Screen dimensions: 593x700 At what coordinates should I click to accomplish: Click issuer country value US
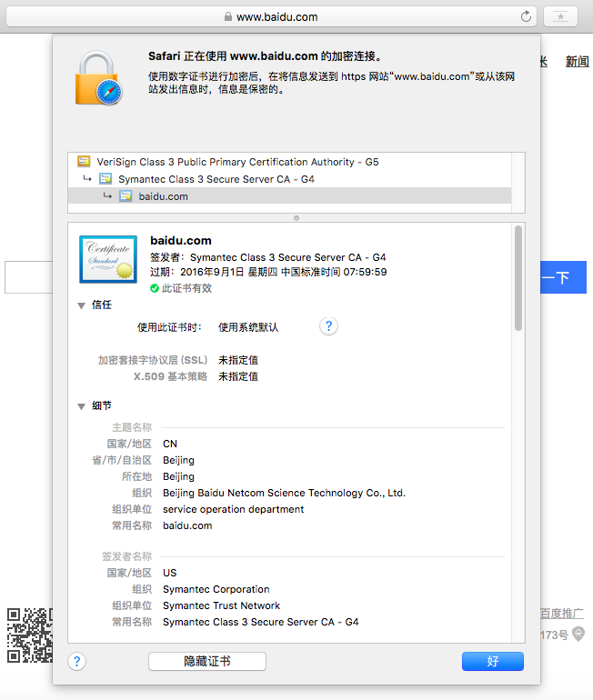(x=170, y=573)
